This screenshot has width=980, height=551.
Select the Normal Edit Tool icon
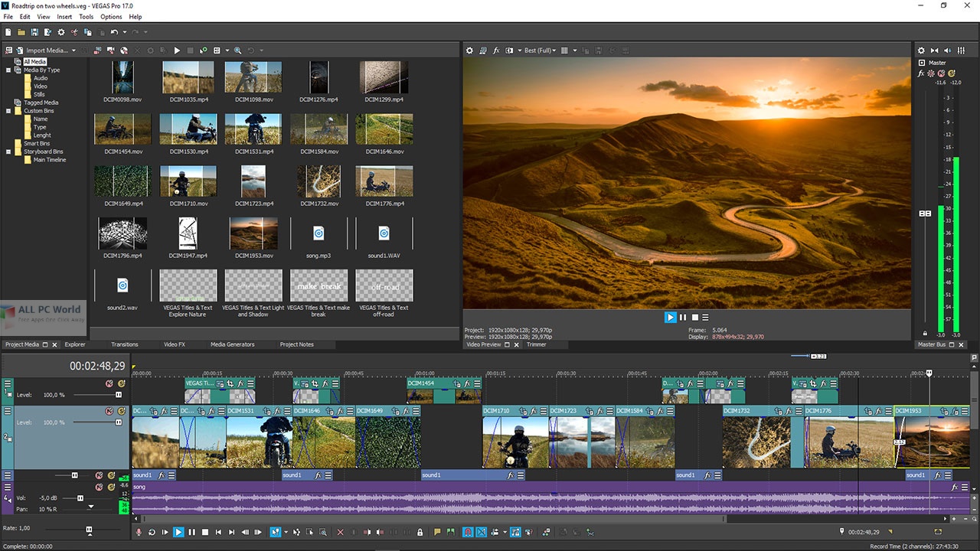276,532
